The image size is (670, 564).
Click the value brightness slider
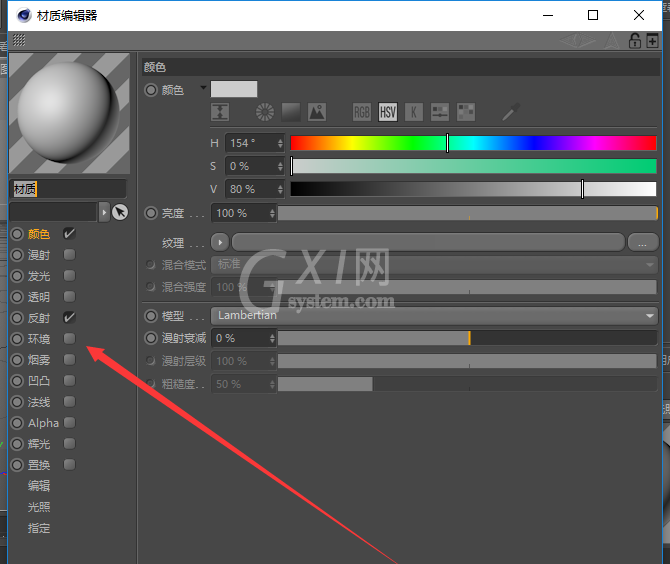[x=473, y=189]
